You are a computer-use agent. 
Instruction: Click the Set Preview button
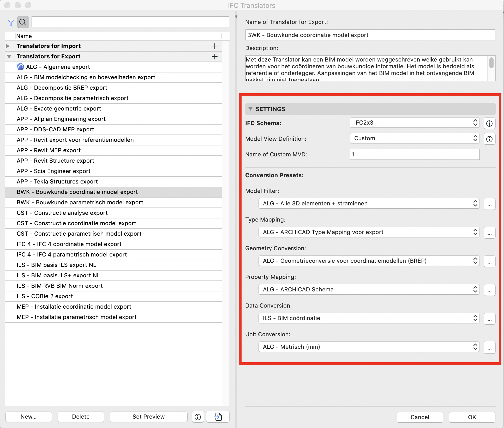[149, 417]
